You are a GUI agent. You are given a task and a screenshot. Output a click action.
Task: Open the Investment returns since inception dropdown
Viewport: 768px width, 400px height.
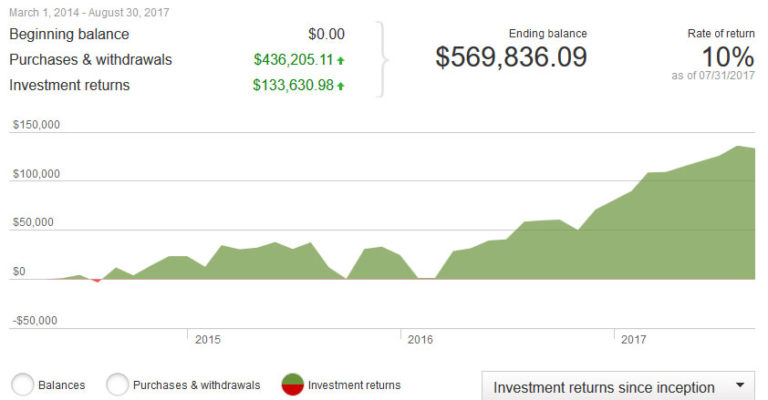coord(620,387)
